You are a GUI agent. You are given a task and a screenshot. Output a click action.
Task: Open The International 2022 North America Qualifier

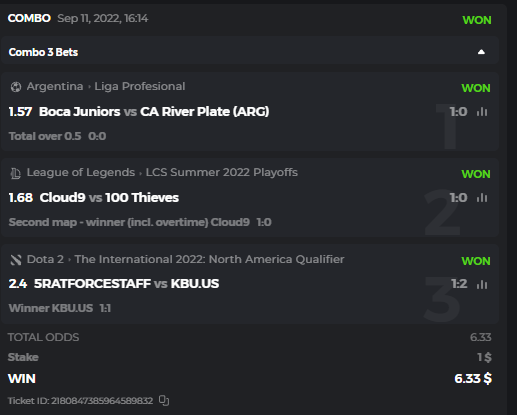pos(209,259)
